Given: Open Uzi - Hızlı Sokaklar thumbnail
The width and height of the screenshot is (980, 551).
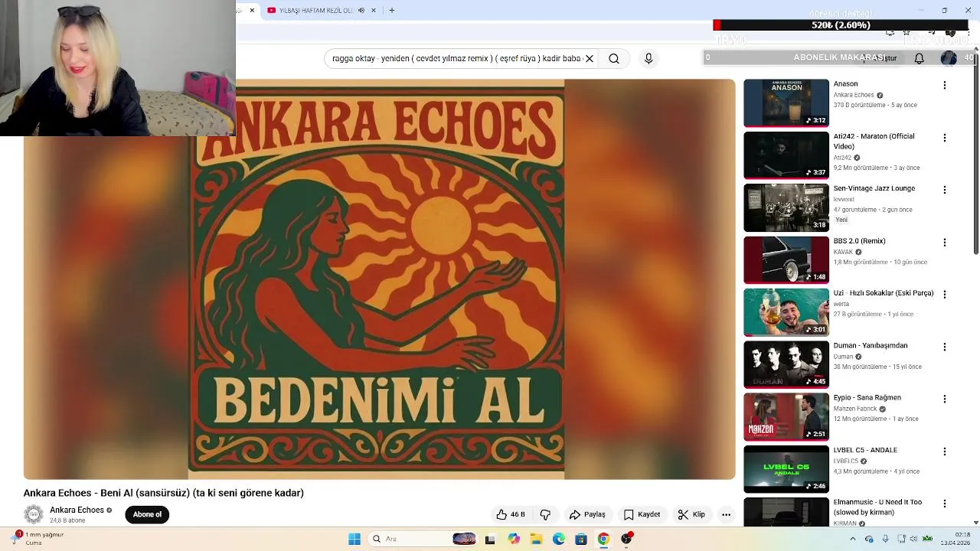Looking at the screenshot, I should coord(786,312).
